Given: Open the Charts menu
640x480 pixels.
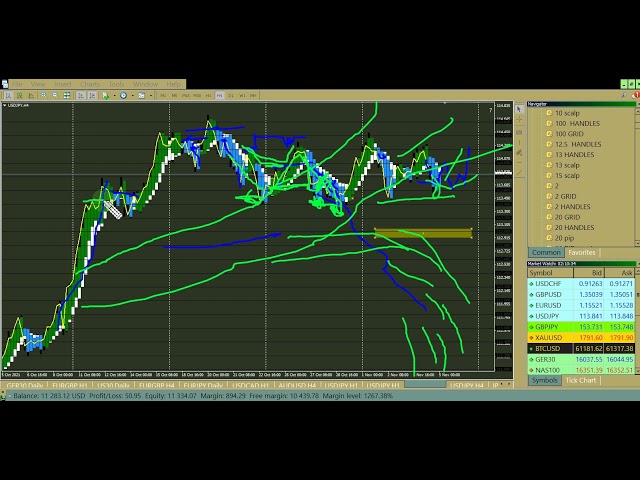Looking at the screenshot, I should 92,84.
